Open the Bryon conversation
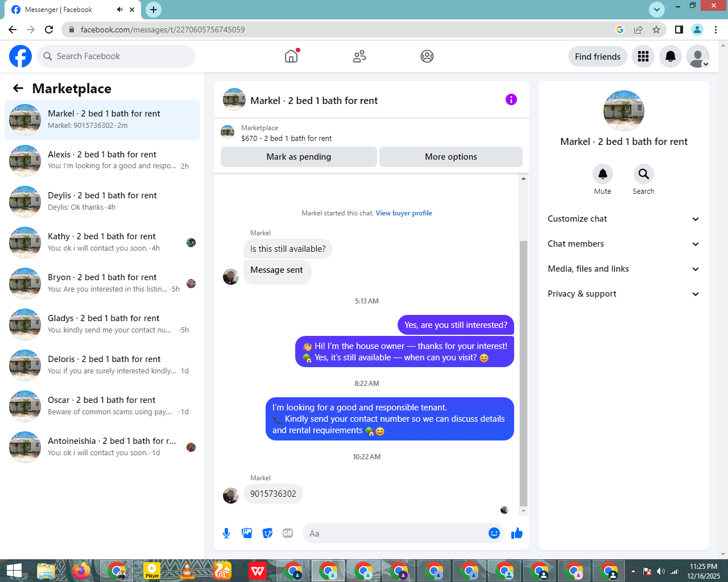Screen dimensions: 728x582 pos(102,284)
